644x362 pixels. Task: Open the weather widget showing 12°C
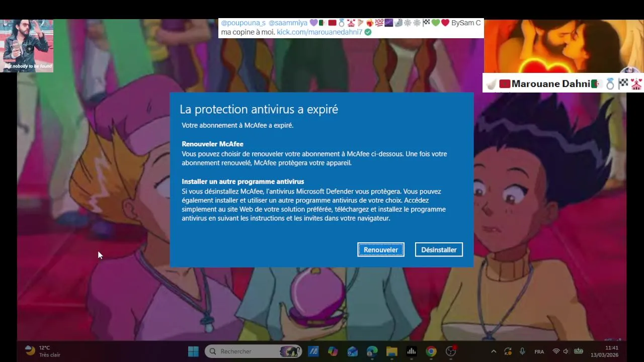[x=42, y=351]
